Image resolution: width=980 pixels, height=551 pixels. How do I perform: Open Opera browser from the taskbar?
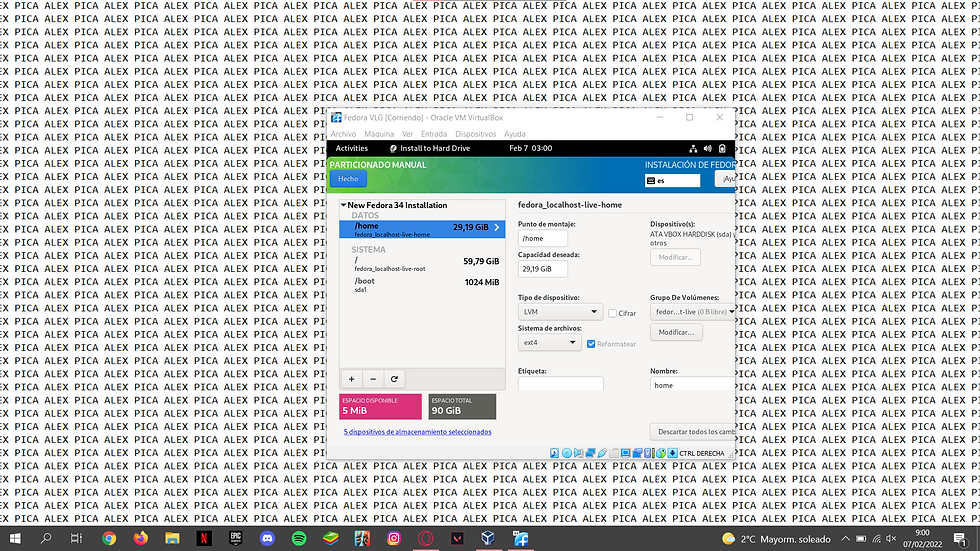[426, 539]
